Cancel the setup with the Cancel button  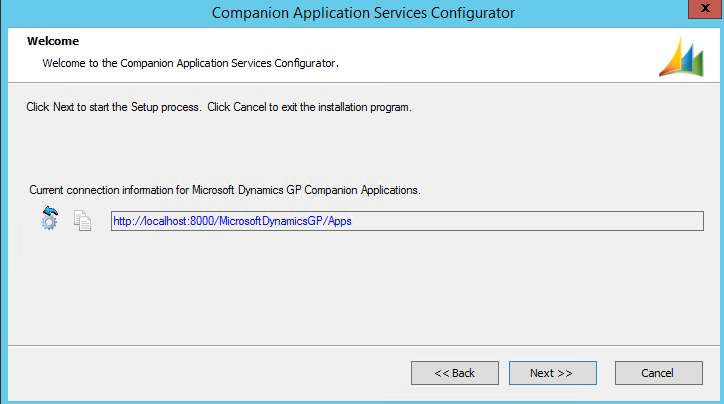(658, 373)
